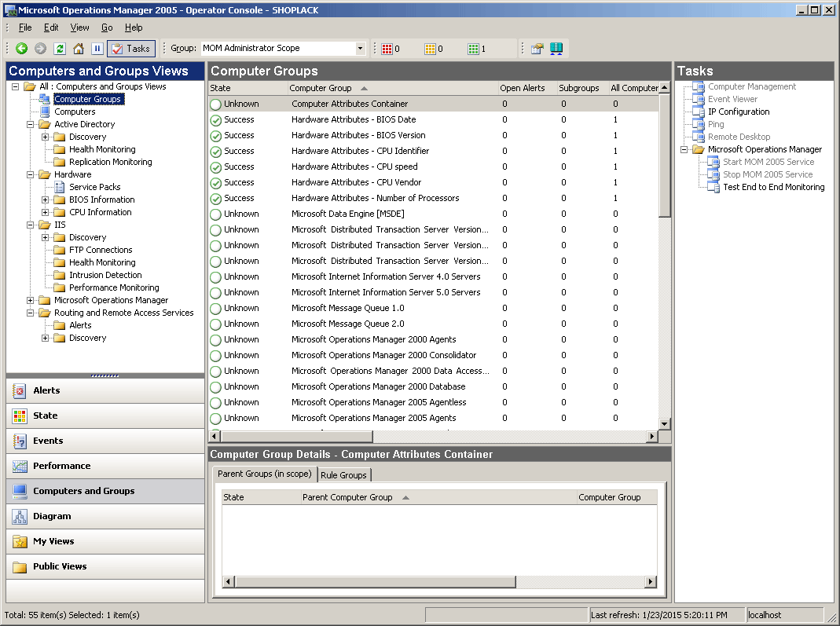Screen dimensions: 840x626
Task: Expand Discovery under Active Directory
Action: click(x=46, y=137)
